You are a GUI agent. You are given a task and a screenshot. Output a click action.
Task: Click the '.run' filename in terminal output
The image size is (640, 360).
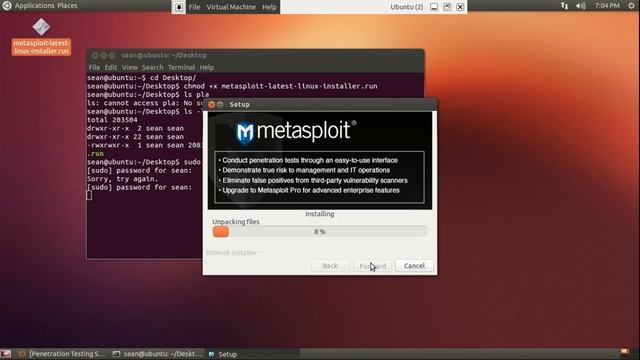click(96, 154)
